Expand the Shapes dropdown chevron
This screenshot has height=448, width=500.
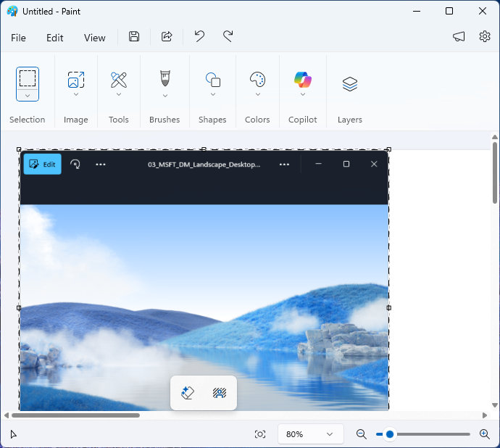click(213, 94)
